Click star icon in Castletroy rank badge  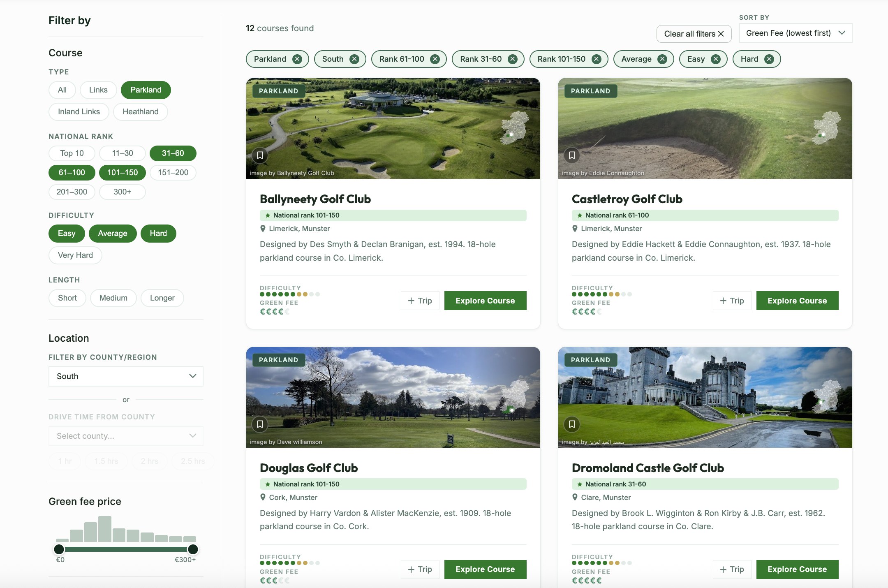[x=580, y=215]
